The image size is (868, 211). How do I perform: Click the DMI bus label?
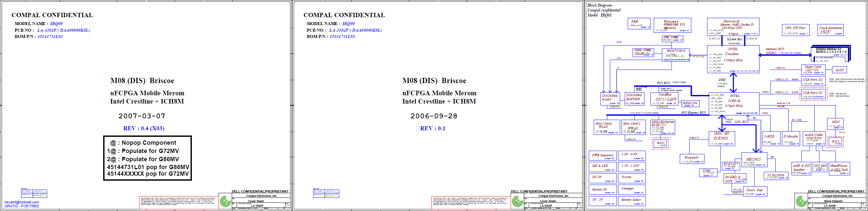(x=722, y=80)
